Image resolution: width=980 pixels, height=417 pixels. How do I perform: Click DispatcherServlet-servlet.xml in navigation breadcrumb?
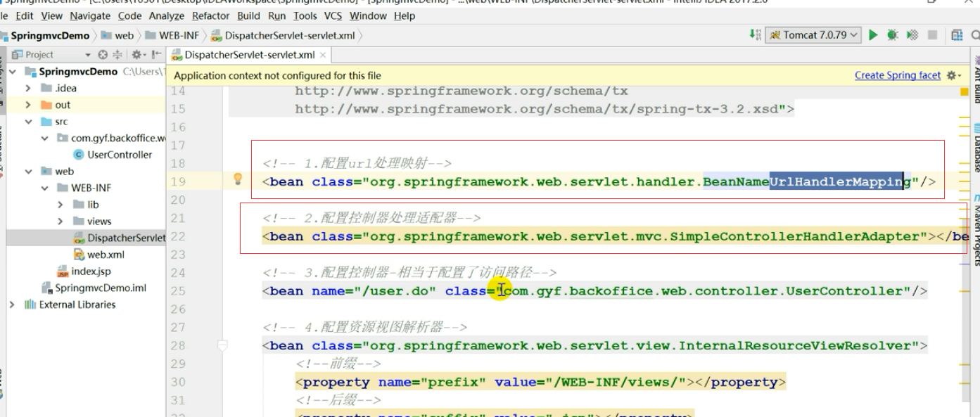(290, 35)
